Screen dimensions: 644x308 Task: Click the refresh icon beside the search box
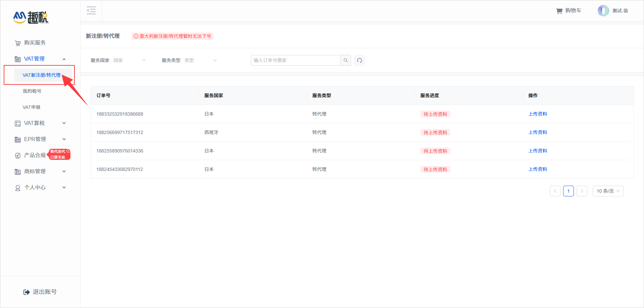[359, 60]
